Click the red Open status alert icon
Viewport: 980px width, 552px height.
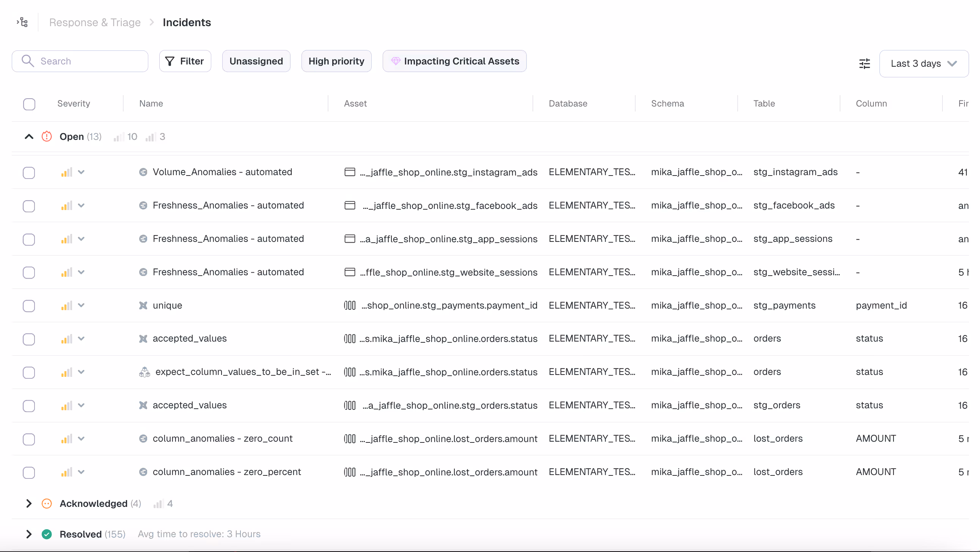[47, 136]
